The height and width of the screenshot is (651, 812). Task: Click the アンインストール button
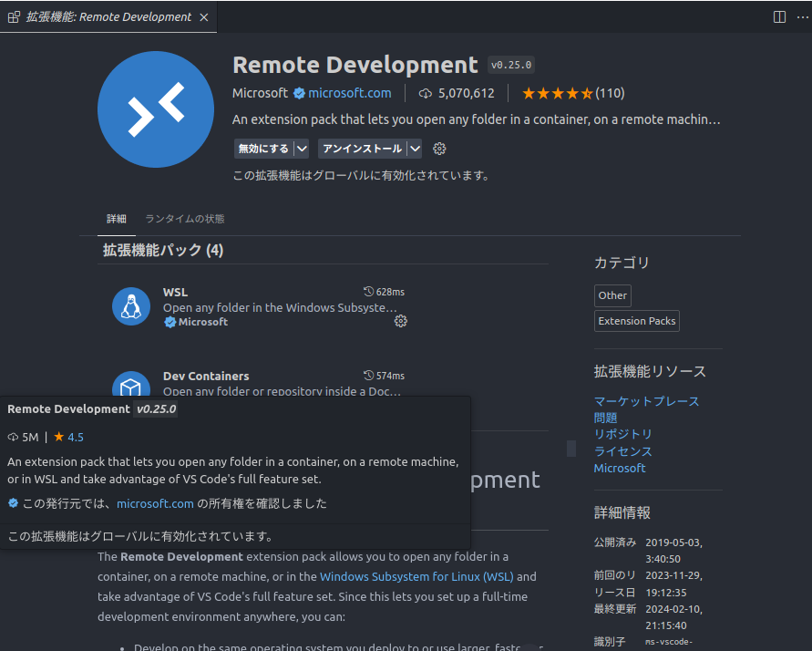click(x=362, y=150)
